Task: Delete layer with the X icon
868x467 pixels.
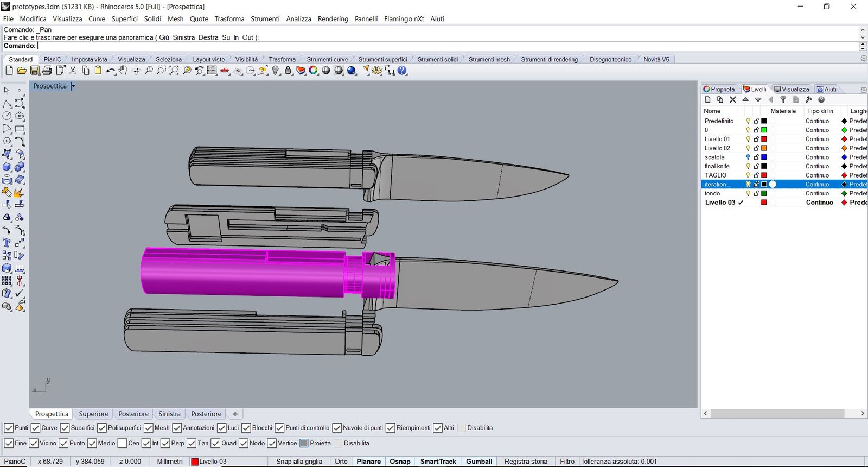Action: [732, 100]
